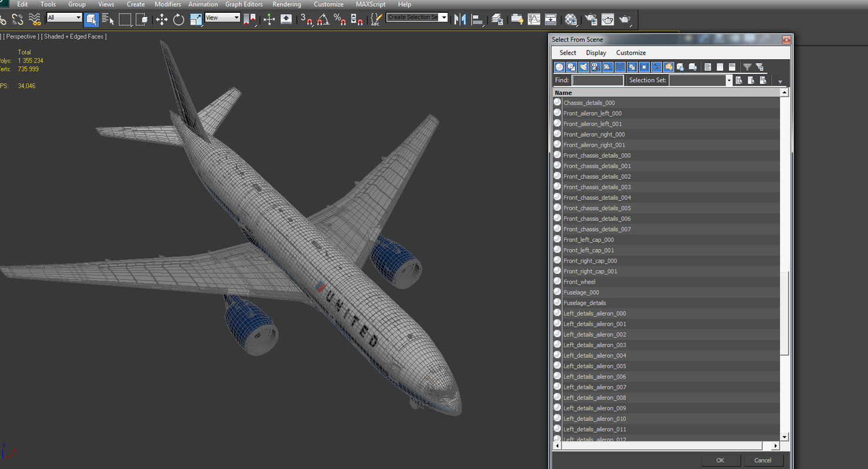
Task: Open the Customize menu in dialog
Action: 631,53
